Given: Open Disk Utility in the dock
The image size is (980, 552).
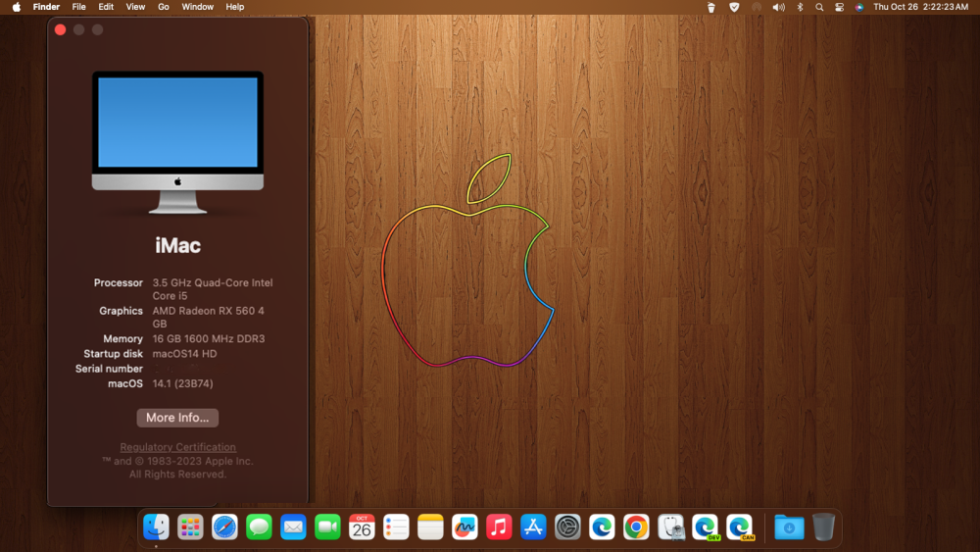Looking at the screenshot, I should 670,527.
